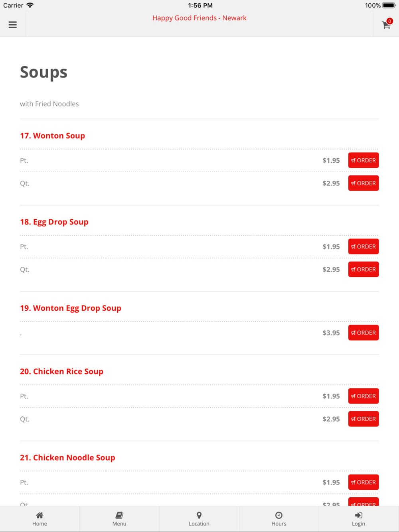Order Egg Drop Soup quart
The width and height of the screenshot is (399, 532).
363,270
